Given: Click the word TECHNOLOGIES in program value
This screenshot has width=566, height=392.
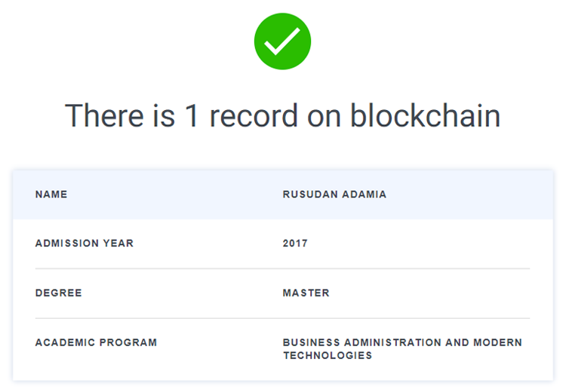Looking at the screenshot, I should 328,356.
